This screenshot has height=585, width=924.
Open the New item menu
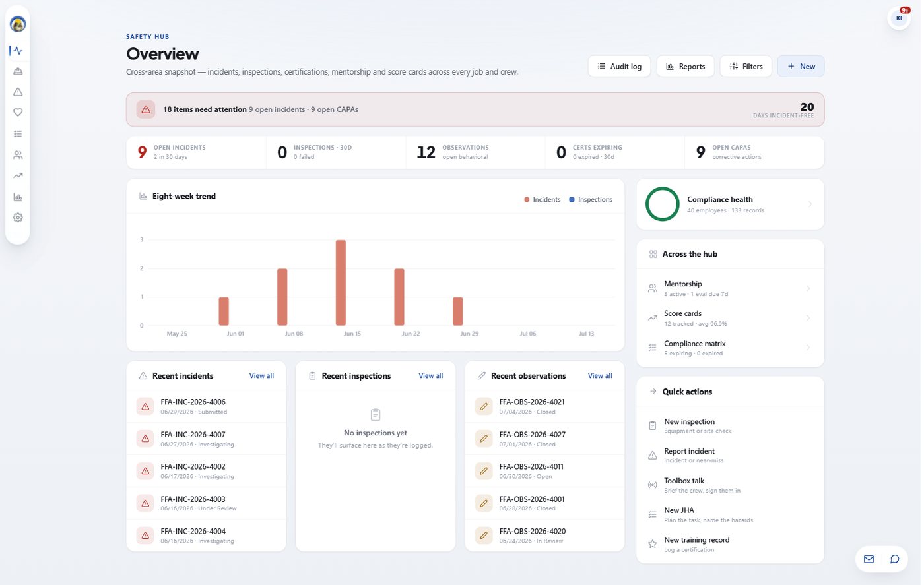(x=801, y=67)
